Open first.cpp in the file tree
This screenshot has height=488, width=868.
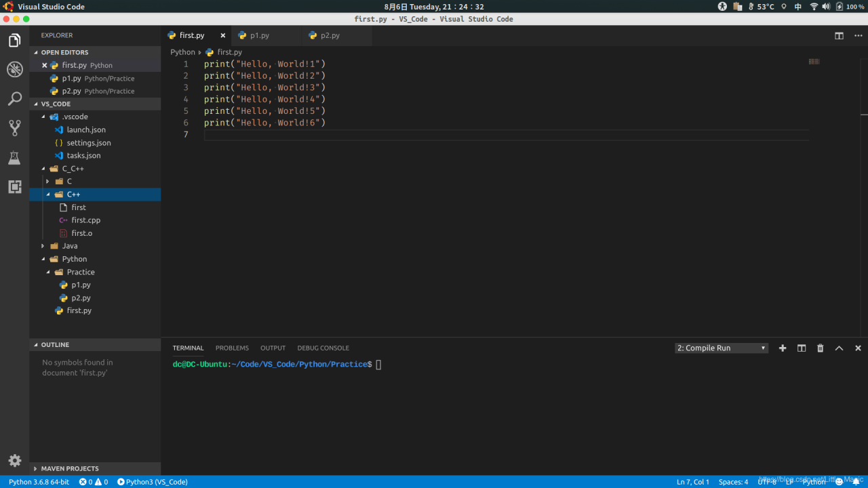(x=85, y=220)
